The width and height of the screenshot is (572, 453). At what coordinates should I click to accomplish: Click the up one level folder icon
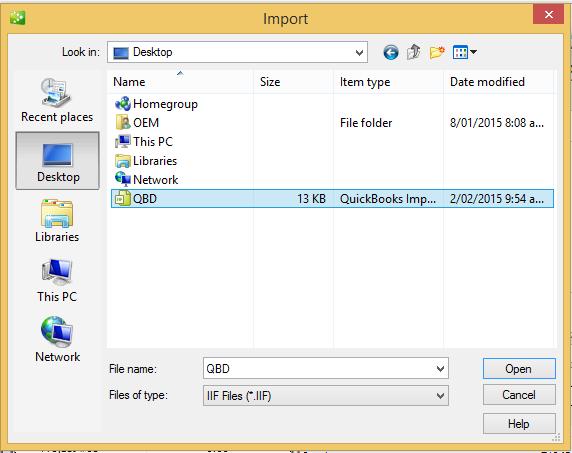pos(414,52)
